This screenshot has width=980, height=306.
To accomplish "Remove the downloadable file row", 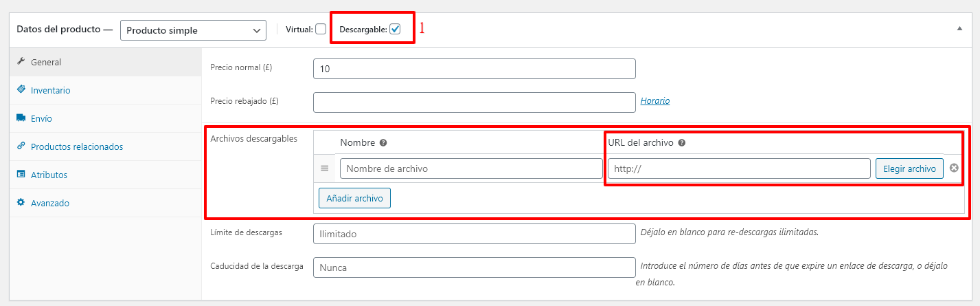I will [954, 168].
